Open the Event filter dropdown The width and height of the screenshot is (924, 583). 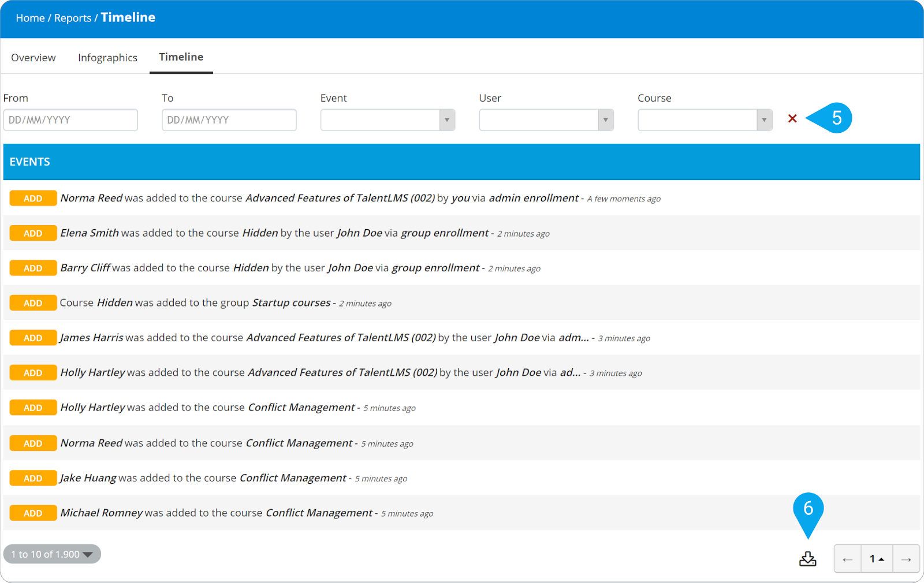[x=388, y=120]
